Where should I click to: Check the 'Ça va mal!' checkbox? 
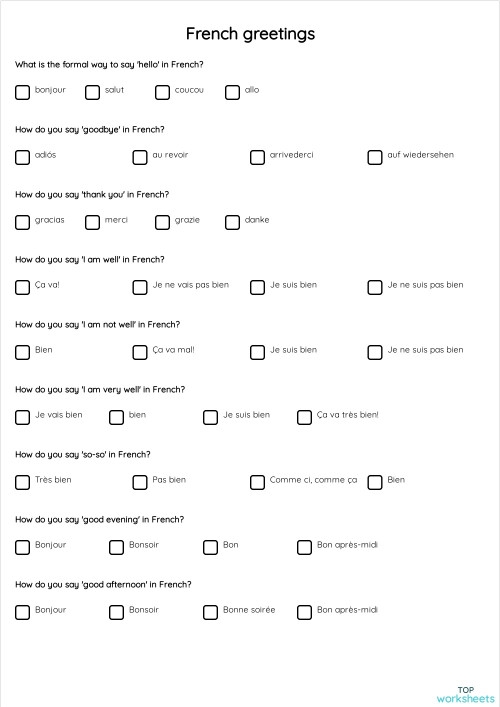click(x=140, y=352)
